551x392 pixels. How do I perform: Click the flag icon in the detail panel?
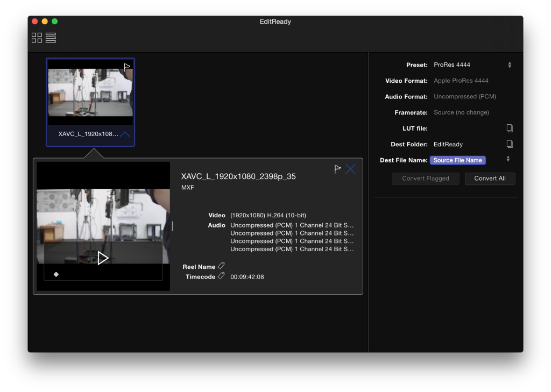[x=337, y=169]
